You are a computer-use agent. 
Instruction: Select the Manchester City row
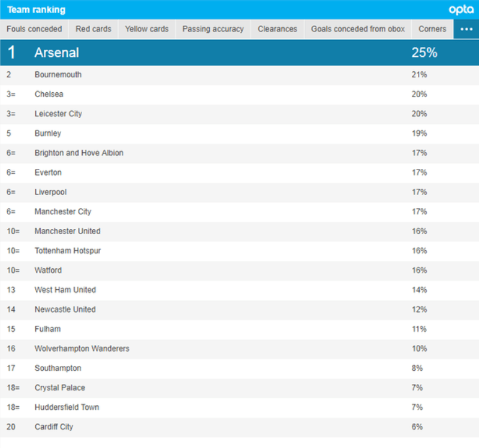[240, 211]
